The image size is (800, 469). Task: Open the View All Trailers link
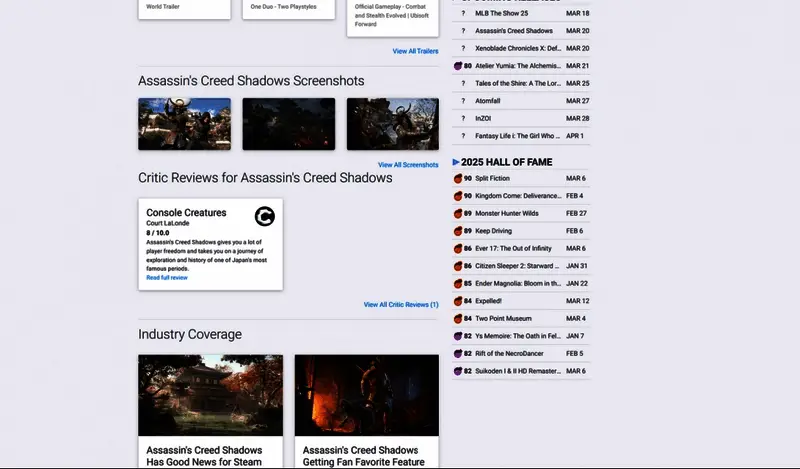point(415,51)
